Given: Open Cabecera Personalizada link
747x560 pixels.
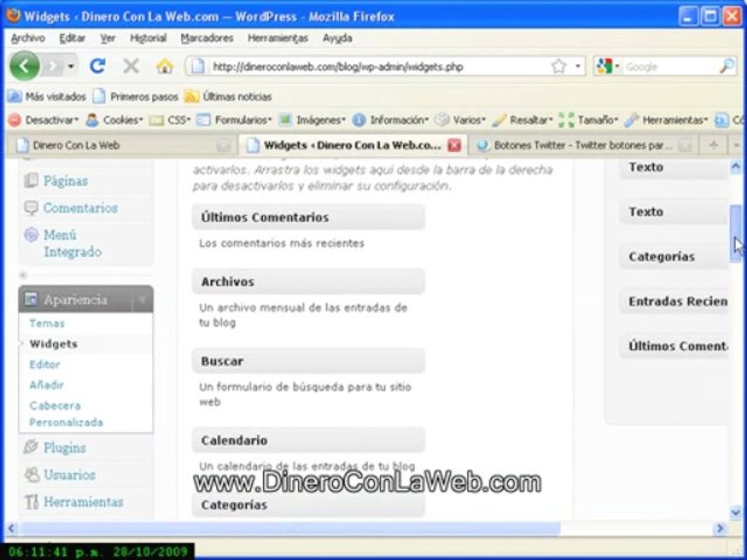Looking at the screenshot, I should (x=66, y=414).
